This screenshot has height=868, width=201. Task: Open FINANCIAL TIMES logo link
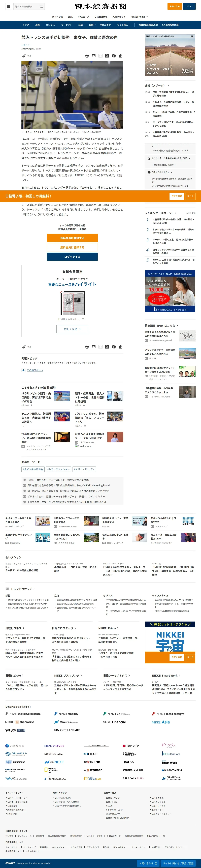coord(67,730)
